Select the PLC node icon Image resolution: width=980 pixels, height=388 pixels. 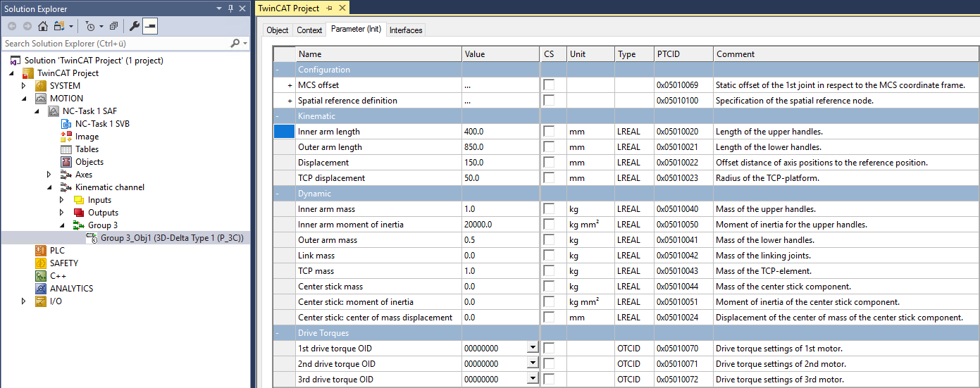[x=41, y=251]
